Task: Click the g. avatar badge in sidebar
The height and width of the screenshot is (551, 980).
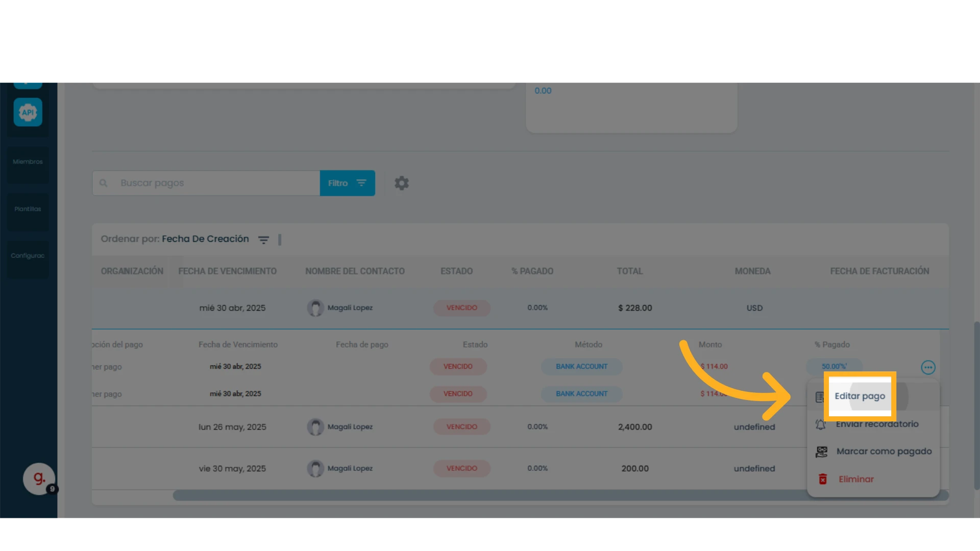Action: [x=39, y=479]
